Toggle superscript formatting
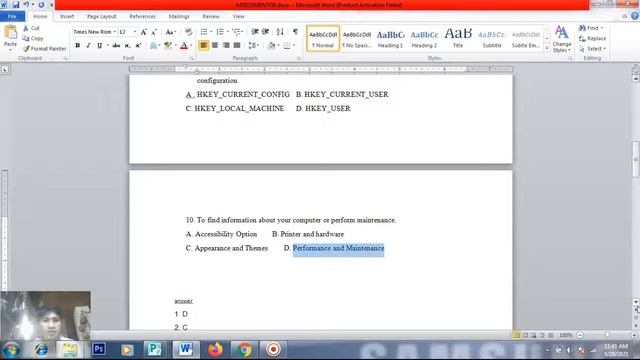 pyautogui.click(x=138, y=45)
